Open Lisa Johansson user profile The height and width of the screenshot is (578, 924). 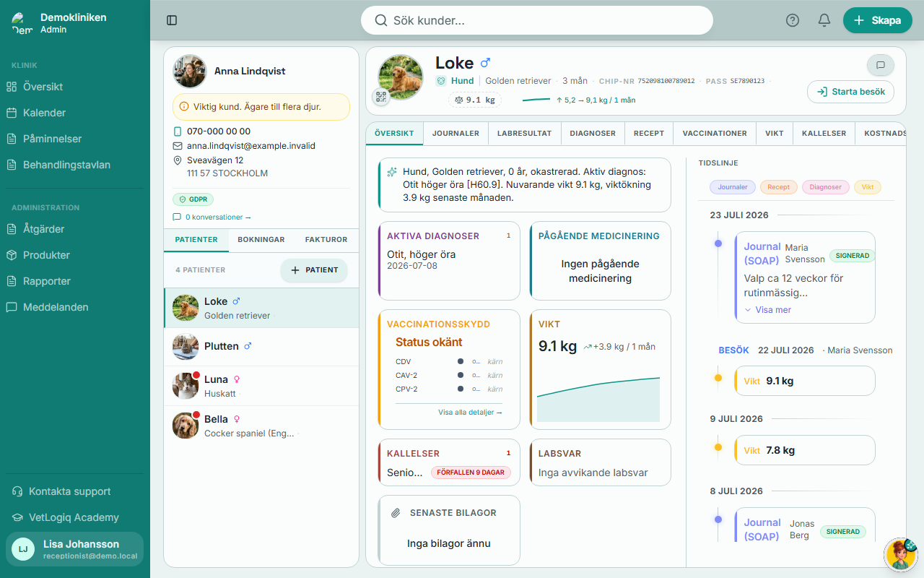[x=75, y=549]
